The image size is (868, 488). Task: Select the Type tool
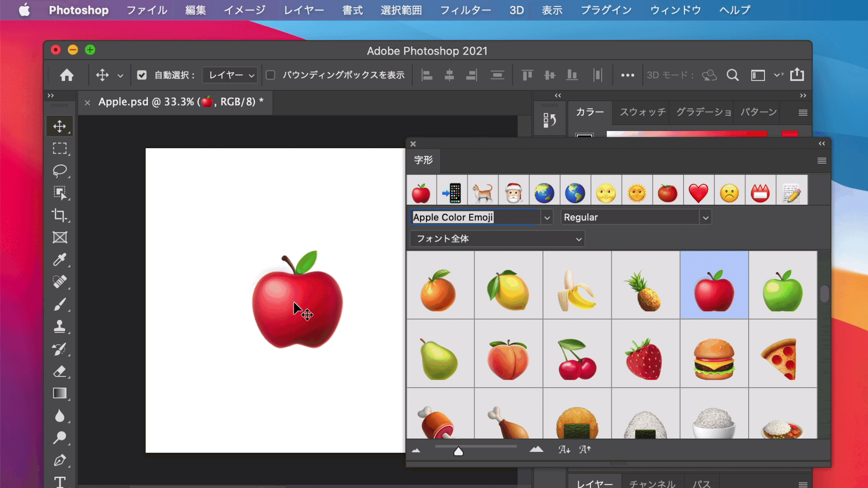(x=60, y=482)
